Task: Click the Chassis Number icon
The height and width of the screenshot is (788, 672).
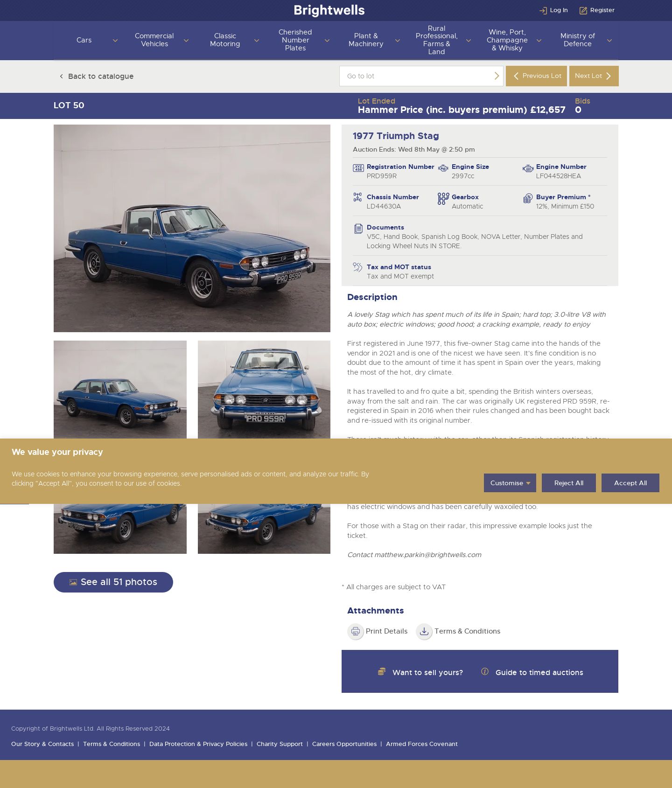Action: point(357,197)
